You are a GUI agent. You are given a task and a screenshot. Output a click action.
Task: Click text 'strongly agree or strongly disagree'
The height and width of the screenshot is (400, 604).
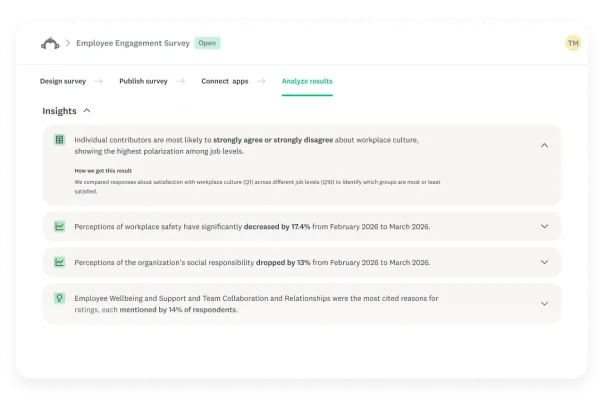pos(273,140)
